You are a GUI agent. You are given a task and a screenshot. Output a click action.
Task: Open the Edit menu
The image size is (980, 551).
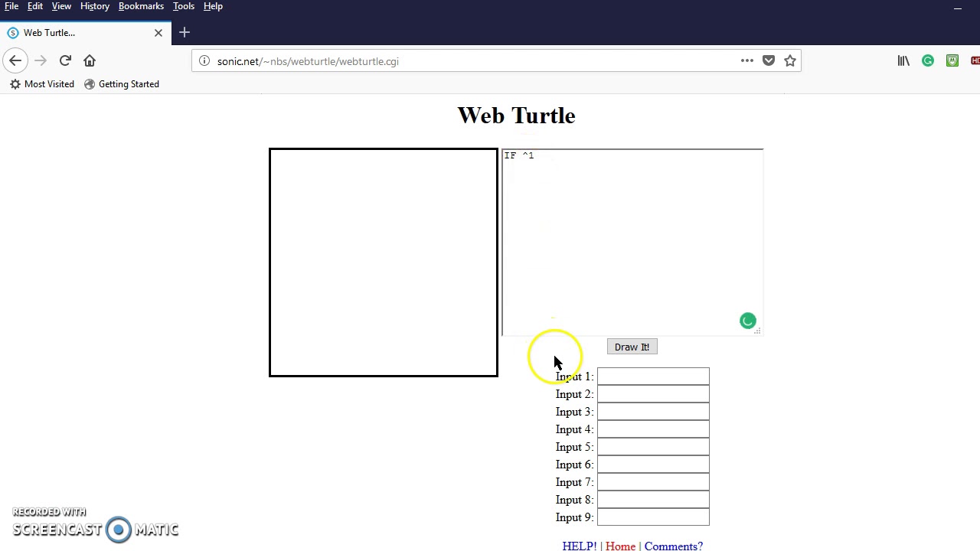pos(35,6)
